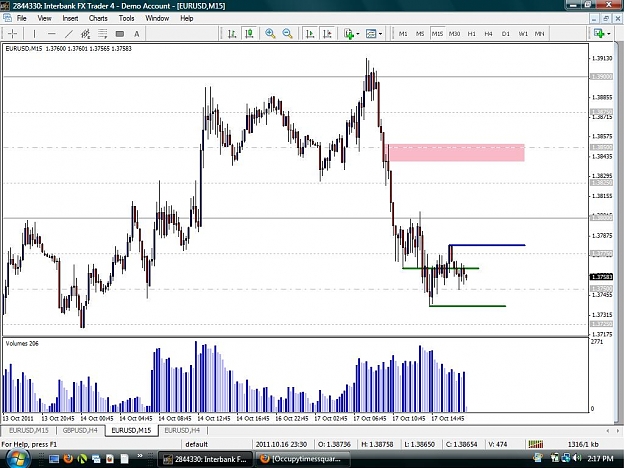The height and width of the screenshot is (468, 625).
Task: Select the Horizontal Line drawing tool
Action: 51,34
